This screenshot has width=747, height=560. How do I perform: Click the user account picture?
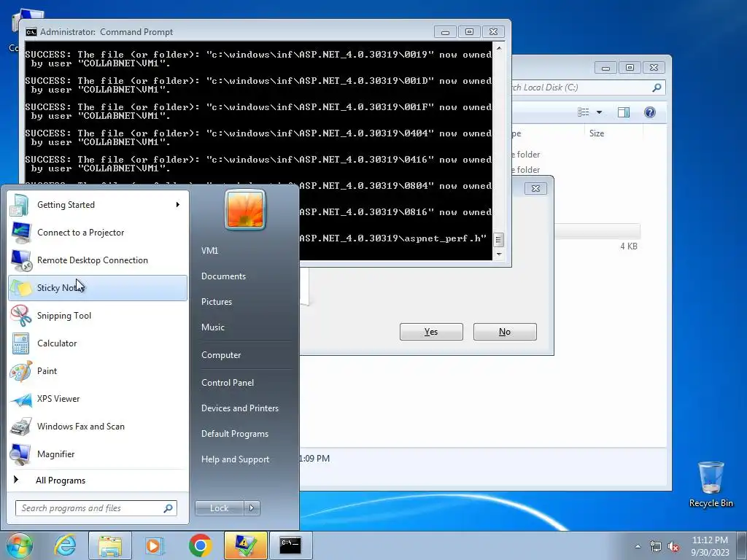pos(245,209)
